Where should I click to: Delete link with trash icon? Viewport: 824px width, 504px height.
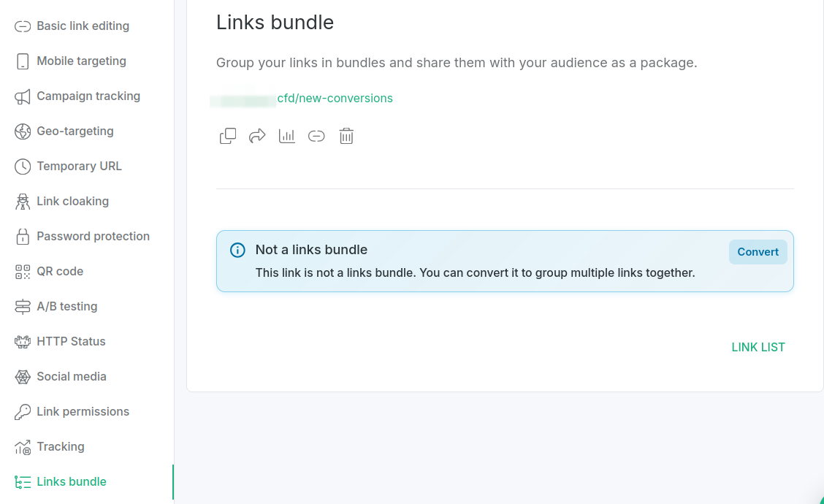[346, 136]
